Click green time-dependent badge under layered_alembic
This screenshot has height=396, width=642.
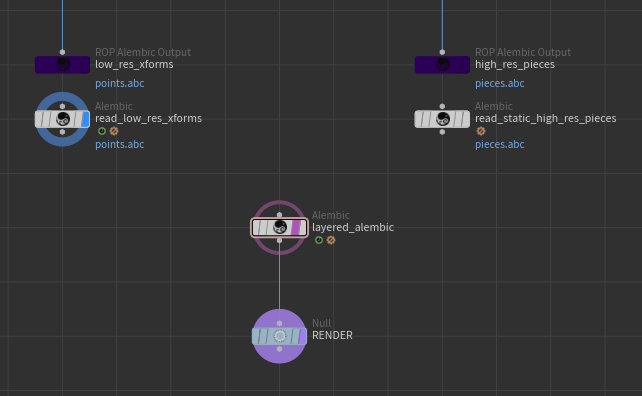click(x=319, y=240)
